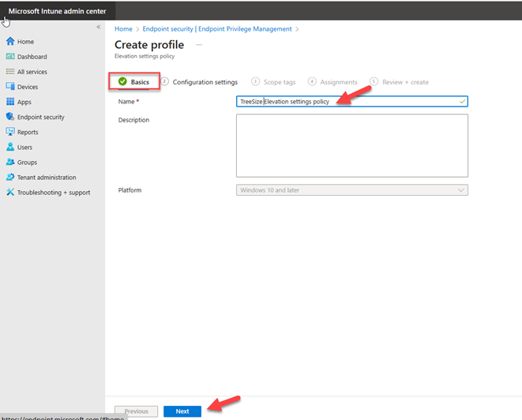Open Groups in the sidebar
Image resolution: width=522 pixels, height=420 pixels.
click(27, 163)
